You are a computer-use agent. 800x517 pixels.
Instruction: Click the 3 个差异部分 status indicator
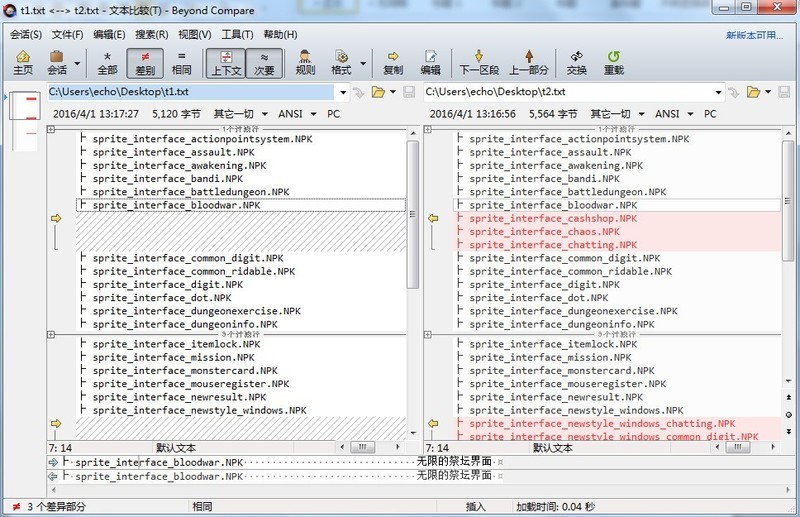click(49, 507)
